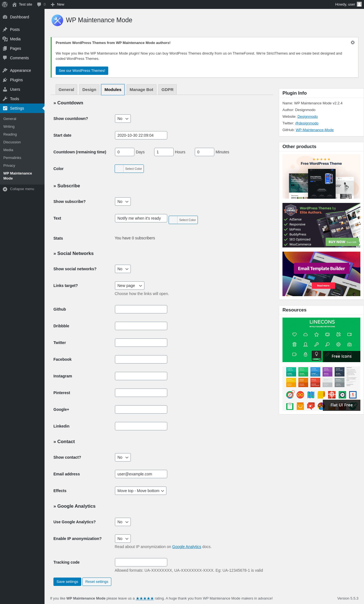Screen dimensions: 364x604
Task: Click the five-star rating link
Action: coord(145,598)
